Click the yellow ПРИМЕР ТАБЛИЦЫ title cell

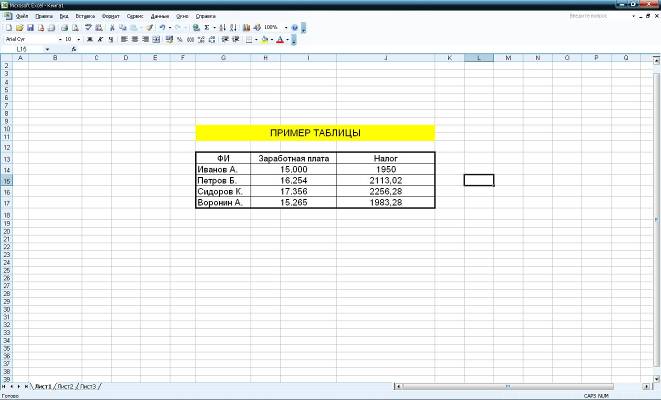[x=315, y=133]
